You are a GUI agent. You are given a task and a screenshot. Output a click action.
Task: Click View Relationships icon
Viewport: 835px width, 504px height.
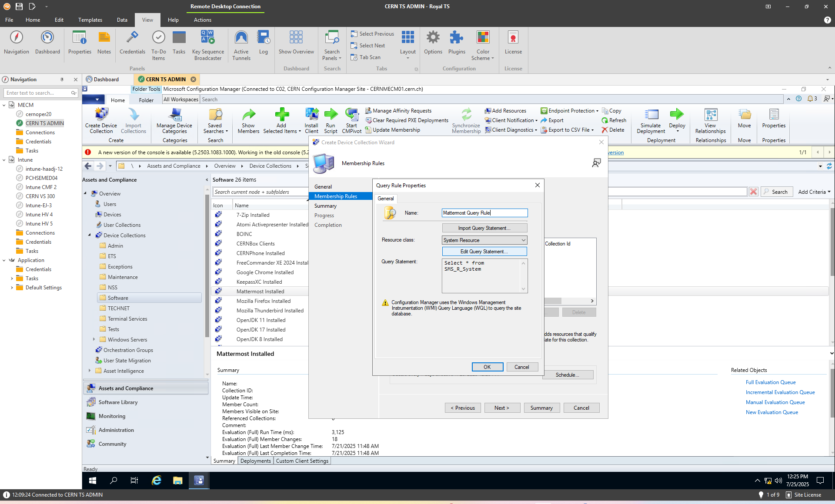point(710,115)
